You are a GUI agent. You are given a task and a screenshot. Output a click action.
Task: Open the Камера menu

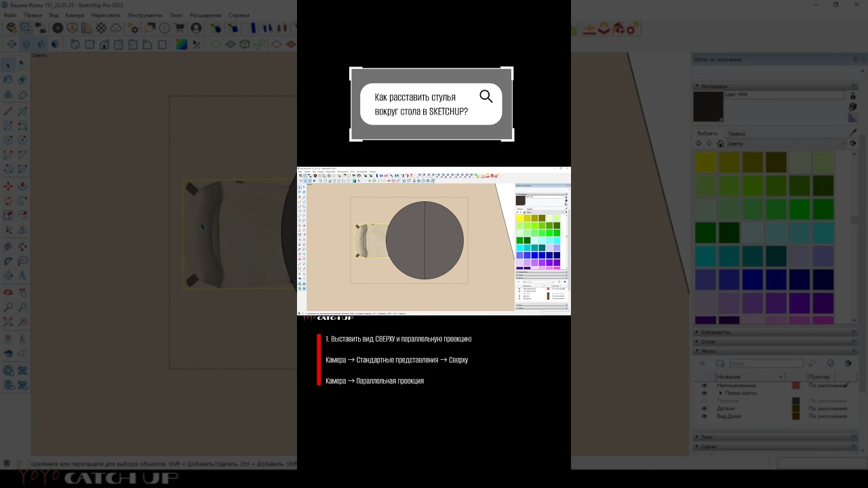tap(75, 15)
